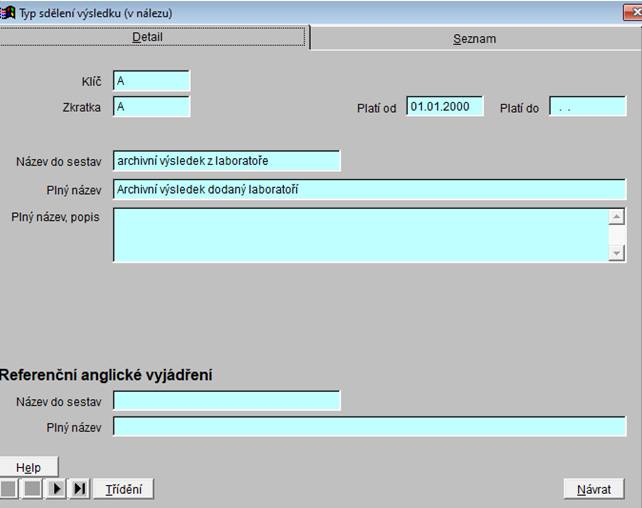This screenshot has height=508, width=642.
Task: Select the Platí do date field
Action: click(x=586, y=107)
